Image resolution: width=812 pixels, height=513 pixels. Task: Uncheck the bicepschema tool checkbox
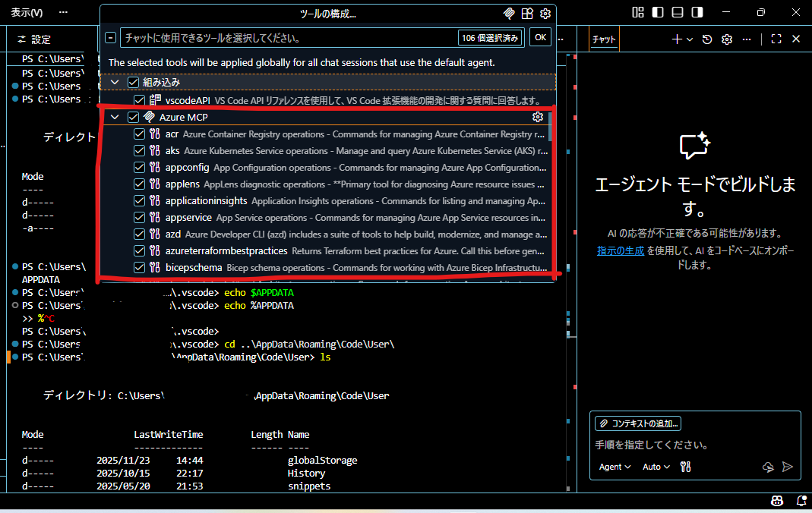click(139, 268)
